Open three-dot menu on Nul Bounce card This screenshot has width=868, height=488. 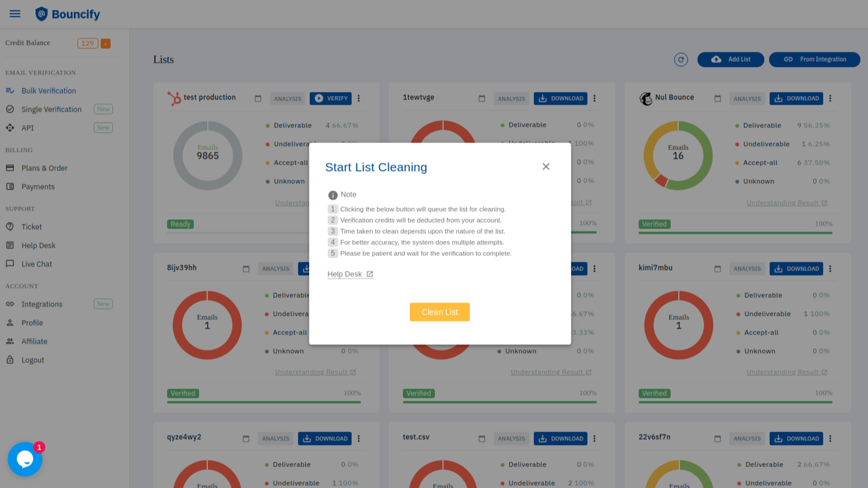click(830, 98)
